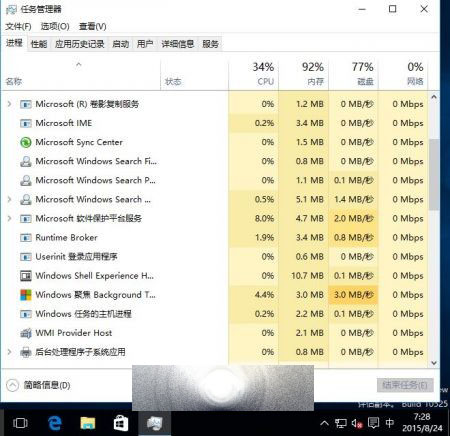This screenshot has width=450, height=436.
Task: Switch to the 性能 tab
Action: point(39,44)
